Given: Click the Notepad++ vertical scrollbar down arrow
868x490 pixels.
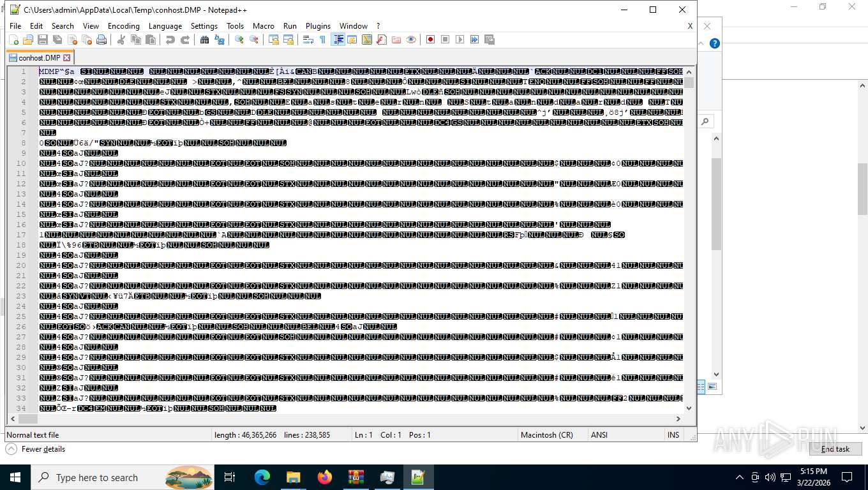Looking at the screenshot, I should pos(689,408).
